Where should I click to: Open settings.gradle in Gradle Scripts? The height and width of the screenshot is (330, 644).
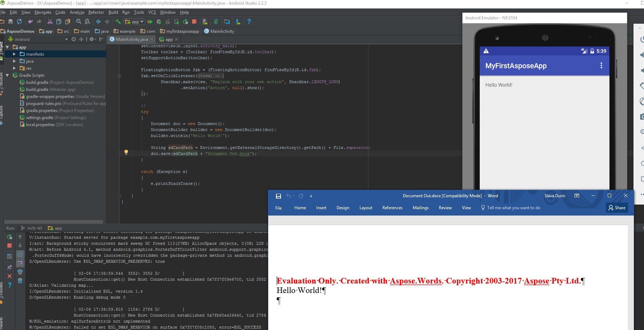[x=53, y=117]
